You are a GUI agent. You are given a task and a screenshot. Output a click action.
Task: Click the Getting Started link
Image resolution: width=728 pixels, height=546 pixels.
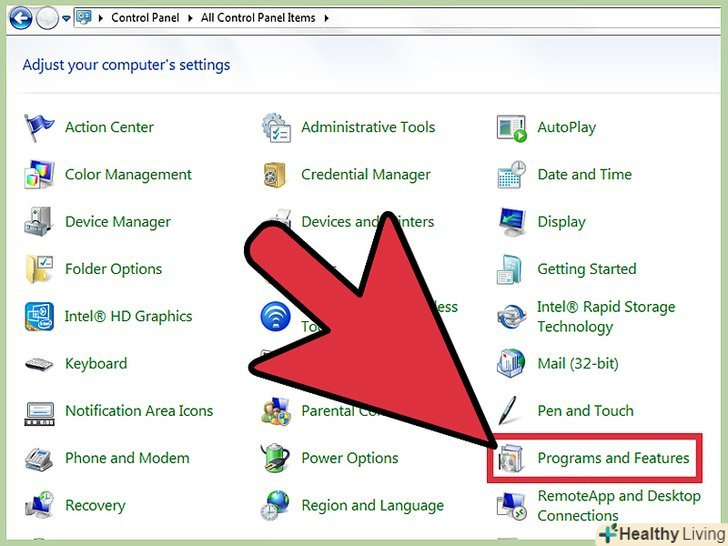click(587, 269)
